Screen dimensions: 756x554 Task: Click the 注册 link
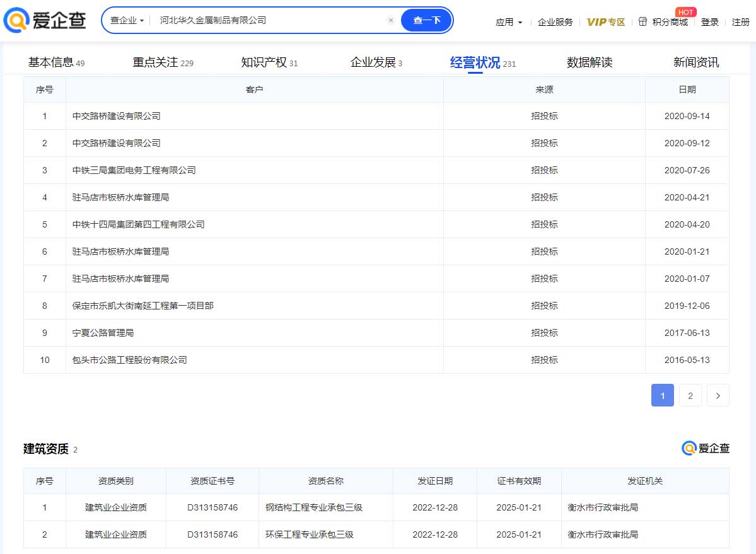(740, 22)
